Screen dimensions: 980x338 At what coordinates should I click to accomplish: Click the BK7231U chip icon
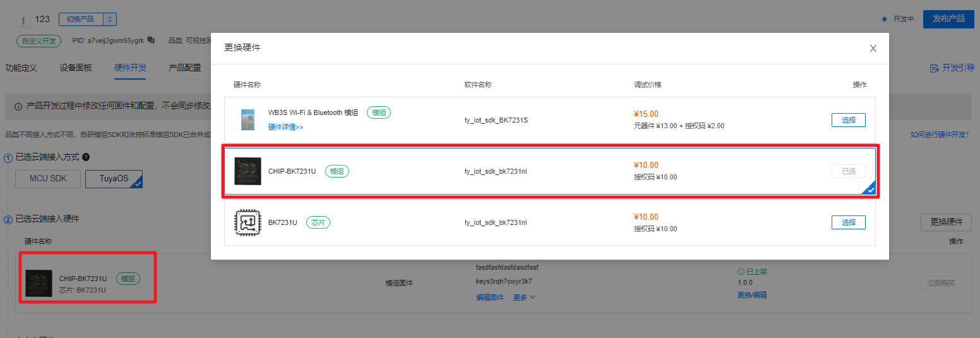click(248, 222)
